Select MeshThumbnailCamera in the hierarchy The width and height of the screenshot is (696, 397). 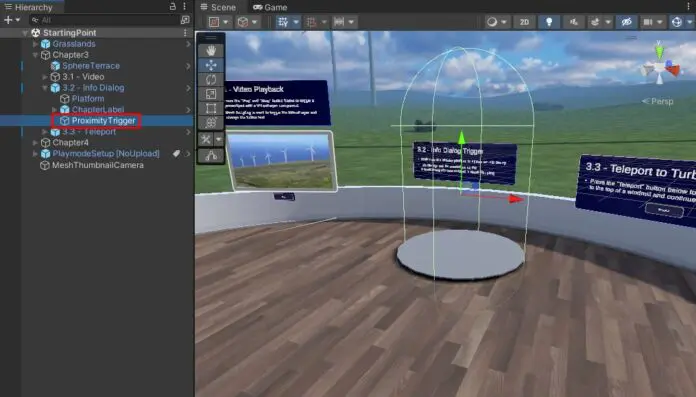click(x=98, y=165)
